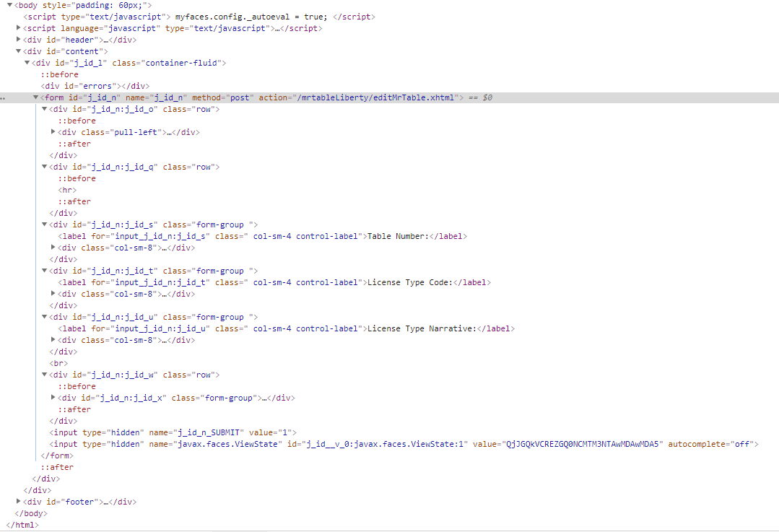Click the closing /form tag
This screenshot has height=532, width=779.
point(57,455)
